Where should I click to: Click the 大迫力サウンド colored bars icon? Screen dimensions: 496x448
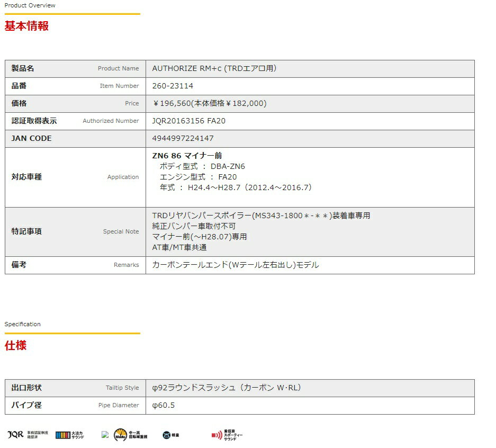(x=63, y=435)
